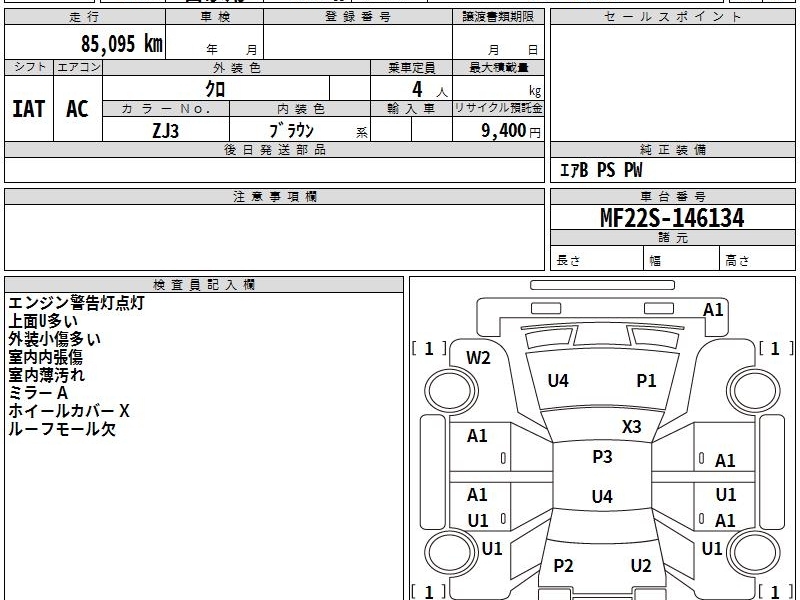Click the U4 mark below P3

tap(602, 496)
